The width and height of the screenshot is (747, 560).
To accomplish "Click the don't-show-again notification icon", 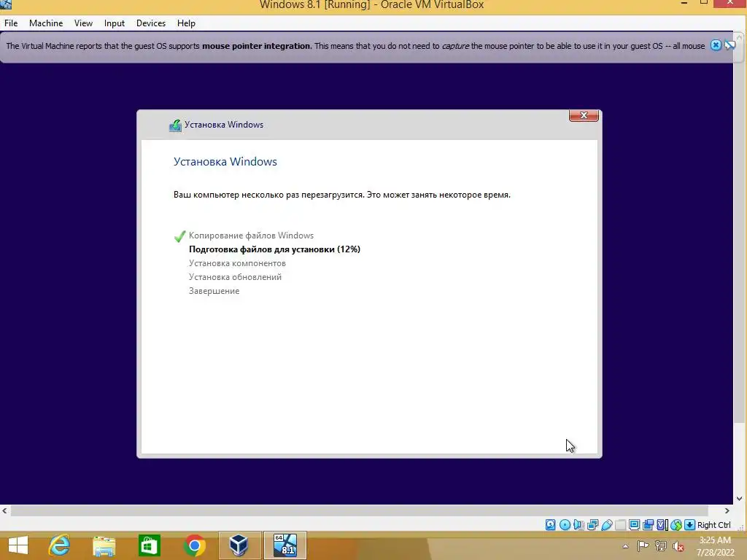I will tap(729, 45).
